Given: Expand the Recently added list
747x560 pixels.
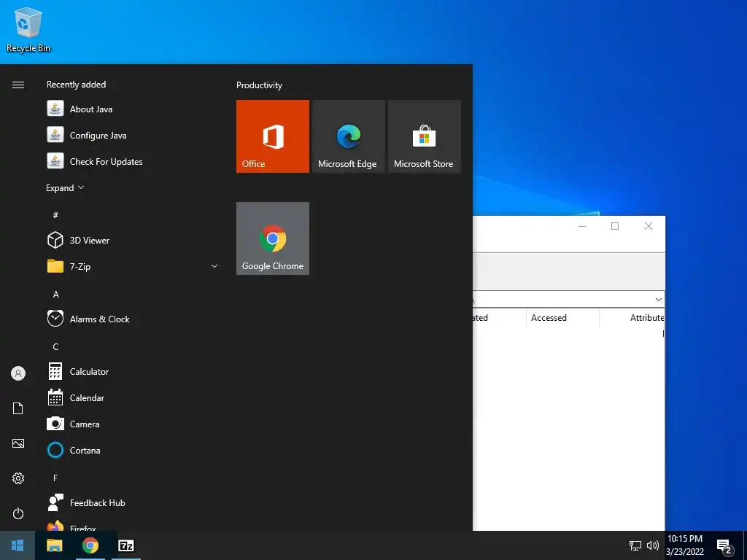Looking at the screenshot, I should click(x=65, y=187).
